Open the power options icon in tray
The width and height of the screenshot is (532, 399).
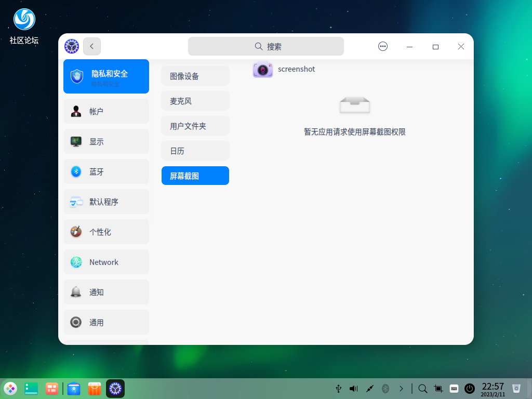coord(469,388)
